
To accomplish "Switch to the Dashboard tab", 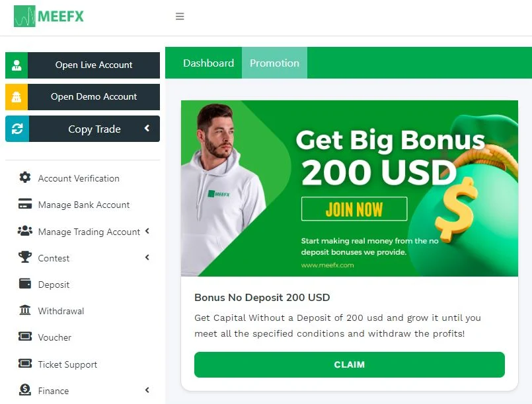I will point(208,63).
